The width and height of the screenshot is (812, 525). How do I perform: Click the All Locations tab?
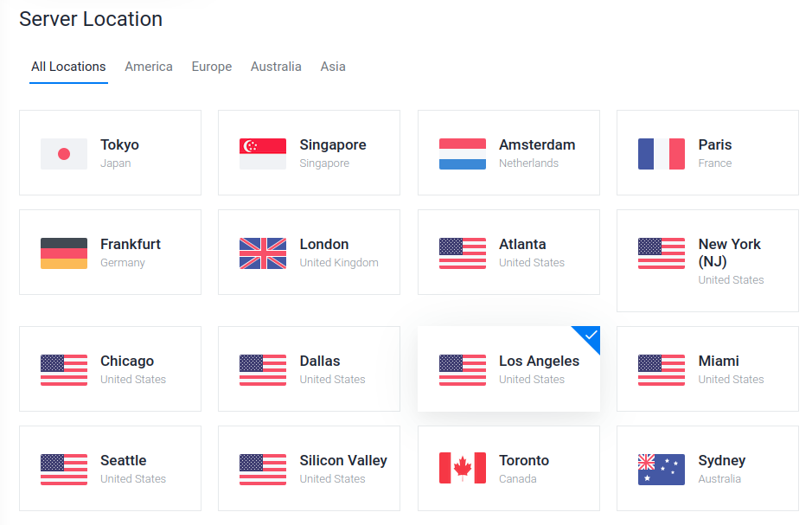coord(68,67)
